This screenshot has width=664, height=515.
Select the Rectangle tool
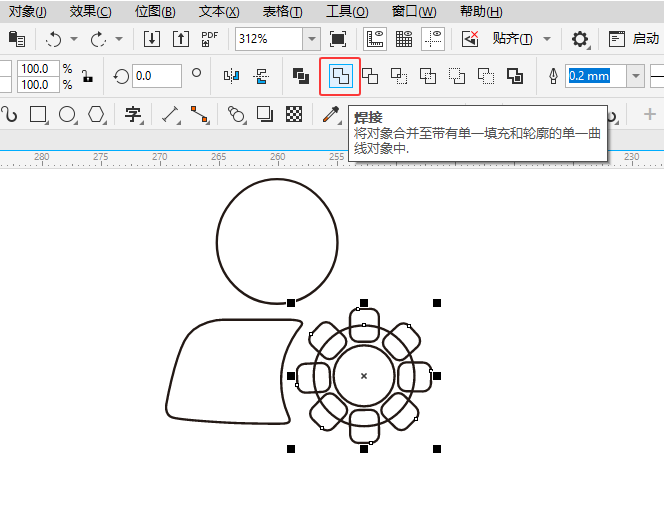pyautogui.click(x=39, y=113)
